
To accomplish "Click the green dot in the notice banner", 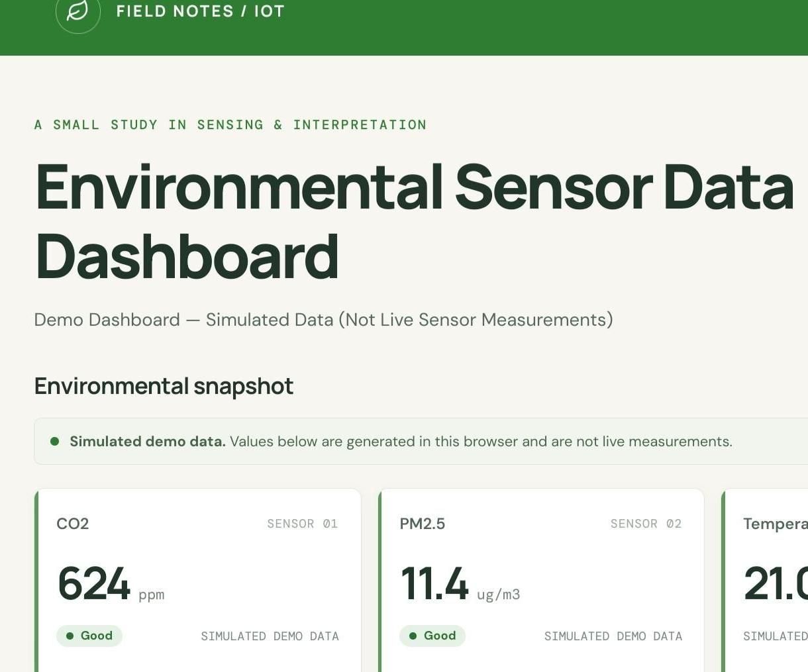I will (x=55, y=441).
